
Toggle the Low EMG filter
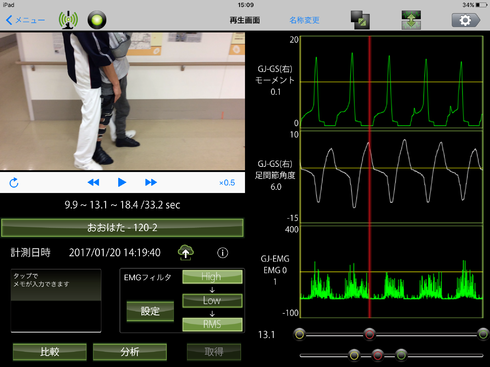click(212, 301)
